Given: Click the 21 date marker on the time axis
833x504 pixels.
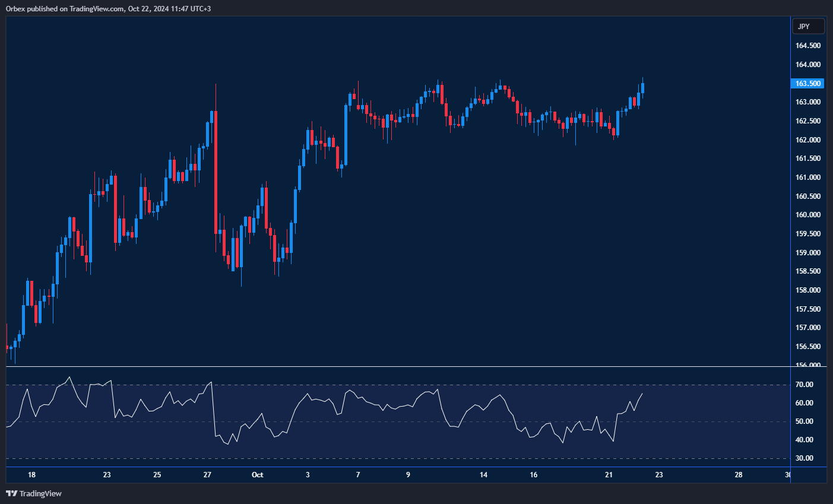Looking at the screenshot, I should pyautogui.click(x=609, y=475).
